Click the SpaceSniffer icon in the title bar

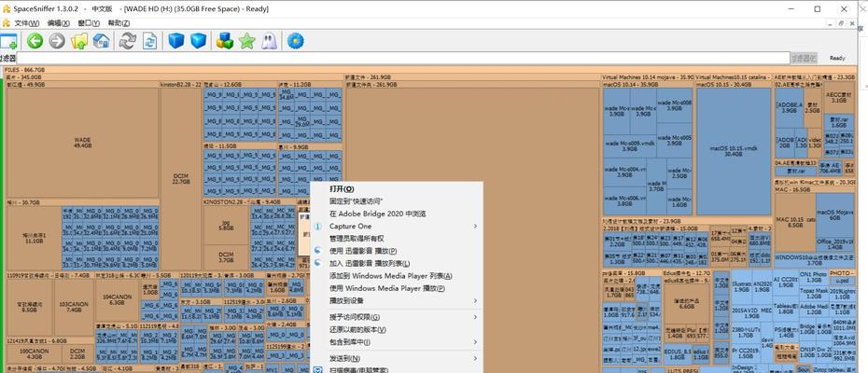point(6,8)
